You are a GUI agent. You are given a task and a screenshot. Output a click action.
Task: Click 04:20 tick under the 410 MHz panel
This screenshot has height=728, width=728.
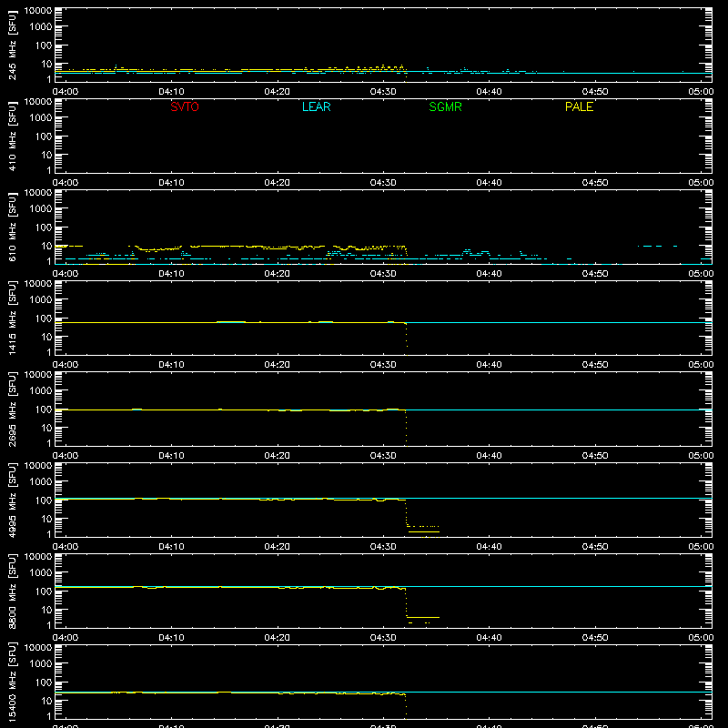point(278,183)
